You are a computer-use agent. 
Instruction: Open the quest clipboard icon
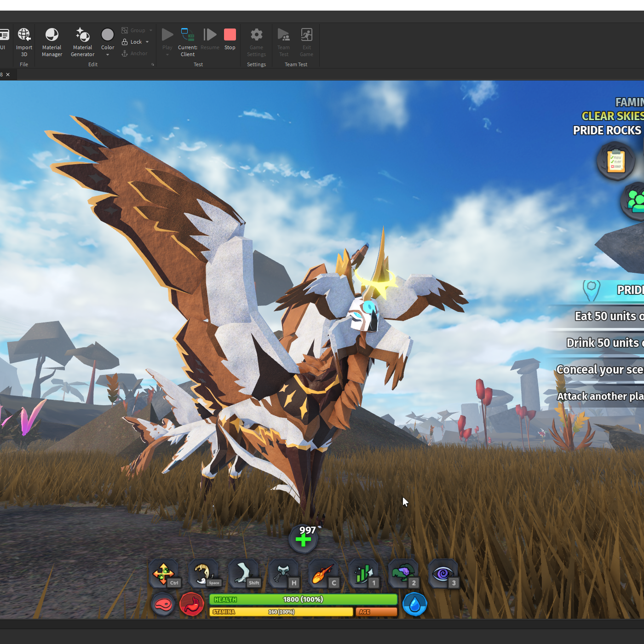[x=616, y=161]
